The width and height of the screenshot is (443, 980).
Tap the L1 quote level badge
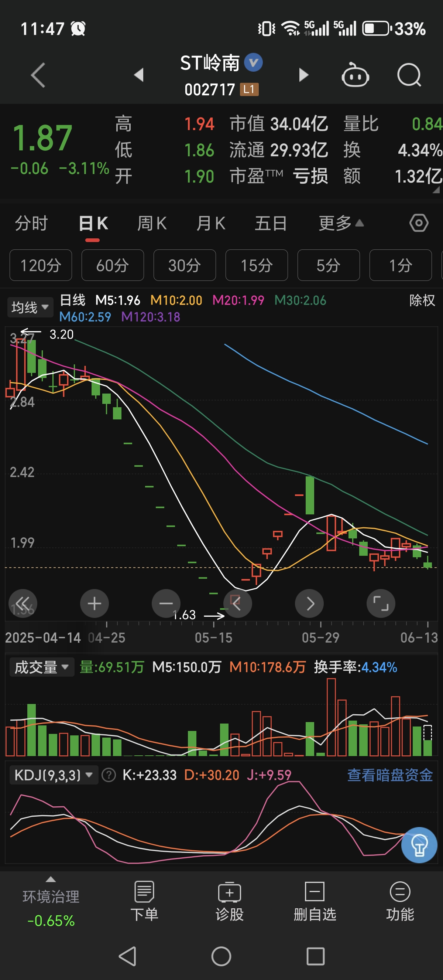click(x=249, y=89)
